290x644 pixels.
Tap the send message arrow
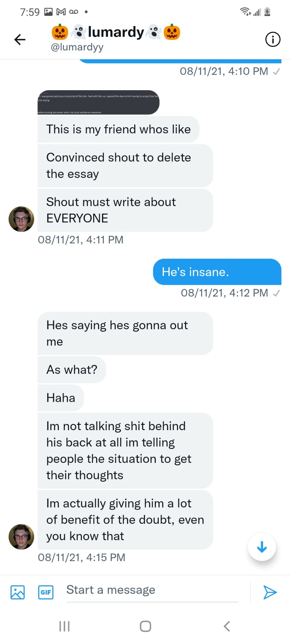270,592
